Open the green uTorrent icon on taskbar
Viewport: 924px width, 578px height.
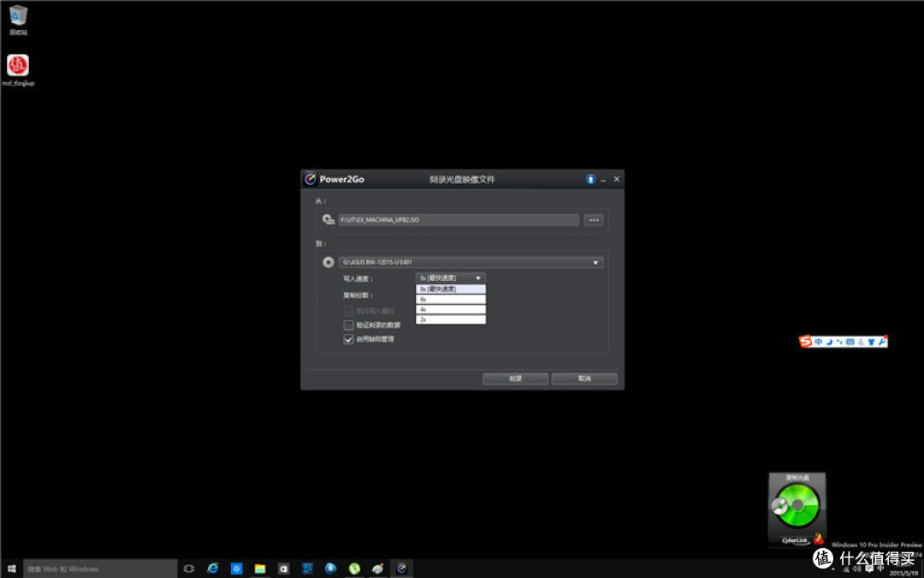354,569
